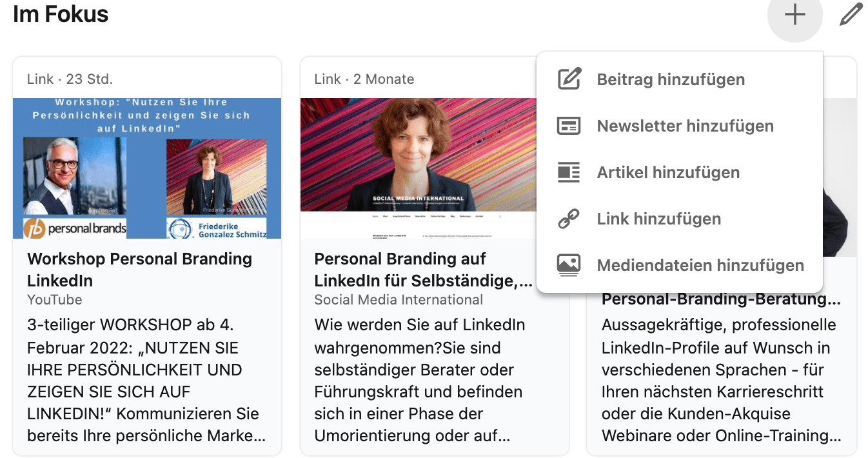The height and width of the screenshot is (458, 868).
Task: Click the 'Link · 2 Monate' label
Action: click(364, 79)
